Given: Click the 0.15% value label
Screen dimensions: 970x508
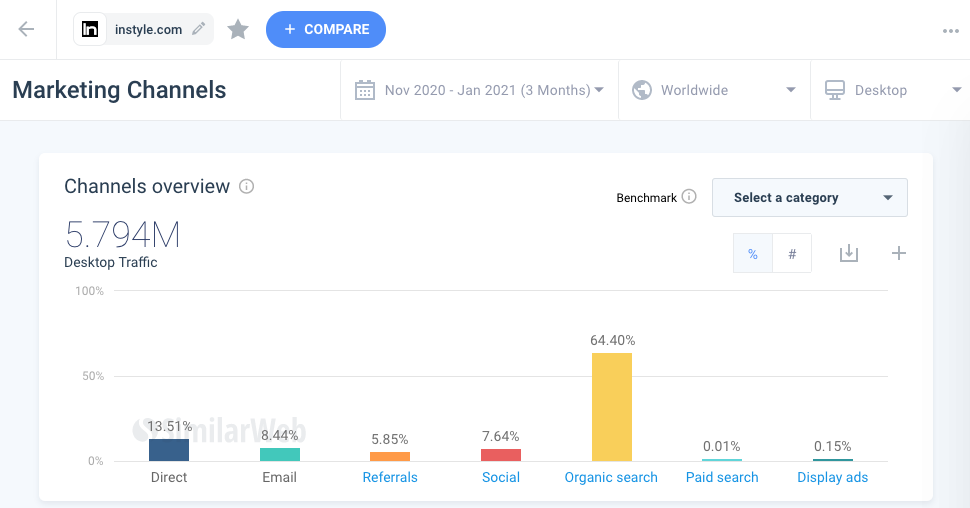Looking at the screenshot, I should point(833,446).
